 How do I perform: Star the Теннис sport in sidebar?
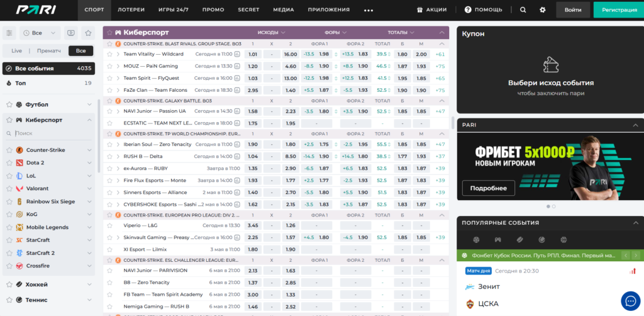[x=9, y=300]
